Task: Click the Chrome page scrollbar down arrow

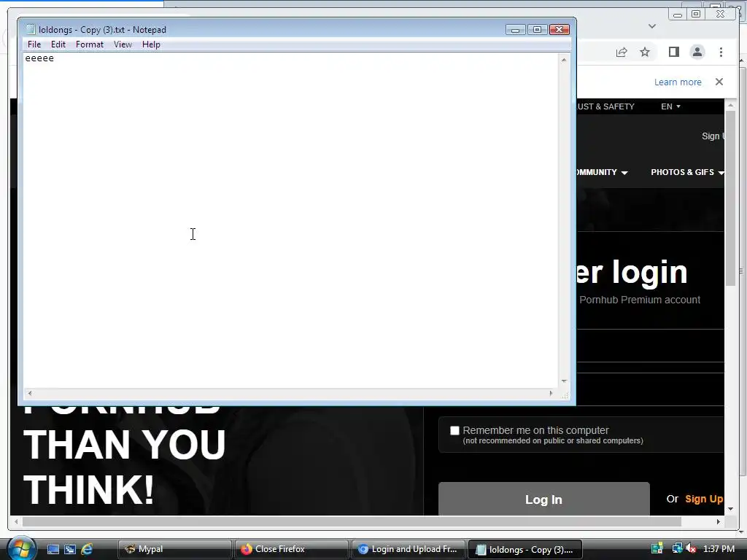Action: pyautogui.click(x=730, y=509)
